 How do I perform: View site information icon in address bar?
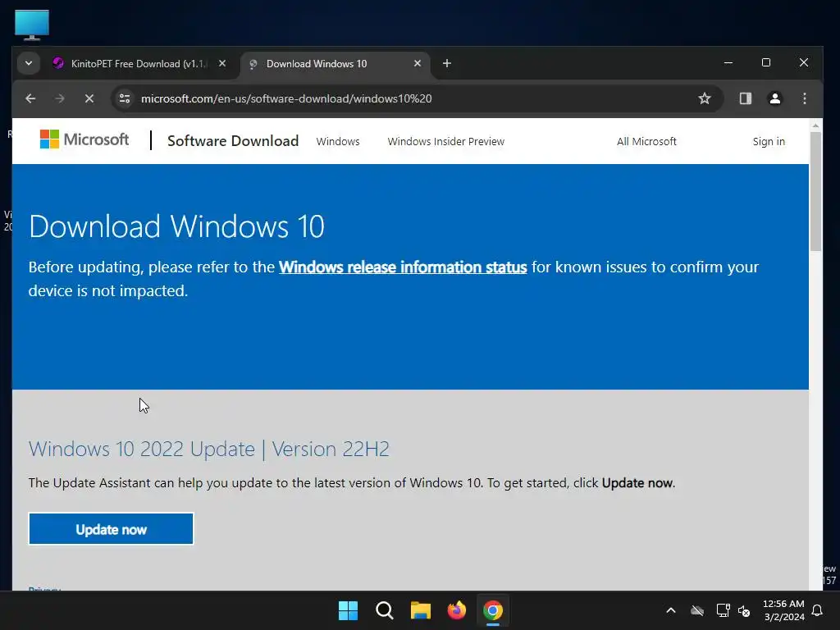(125, 98)
